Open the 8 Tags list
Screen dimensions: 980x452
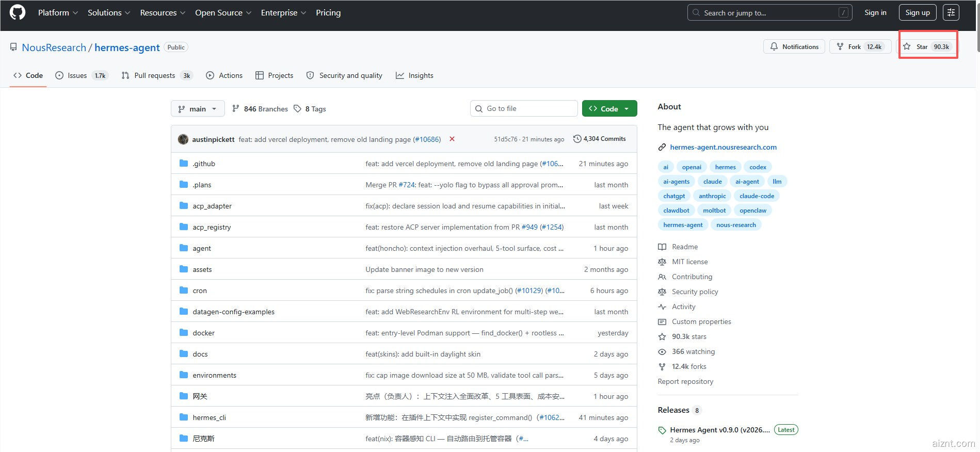pyautogui.click(x=310, y=109)
